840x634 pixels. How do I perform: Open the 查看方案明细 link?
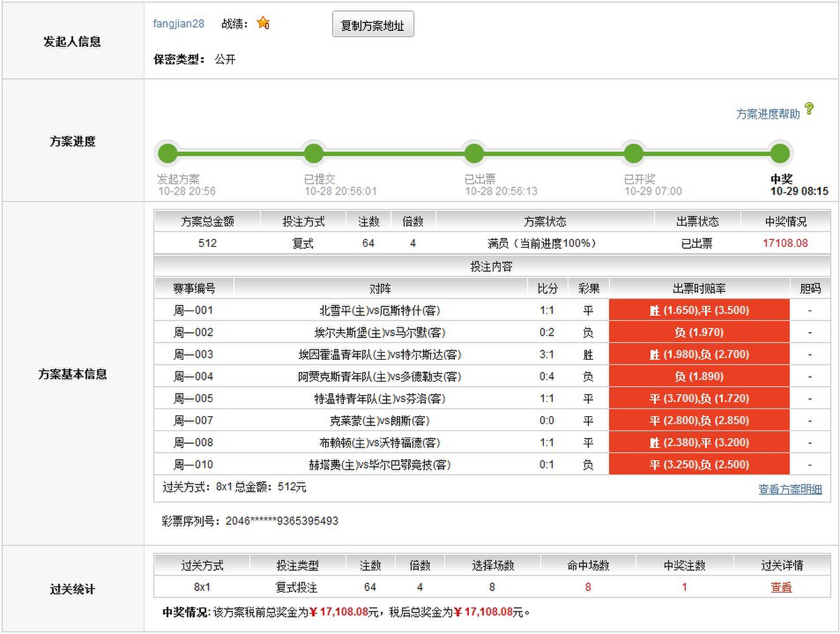pyautogui.click(x=790, y=489)
